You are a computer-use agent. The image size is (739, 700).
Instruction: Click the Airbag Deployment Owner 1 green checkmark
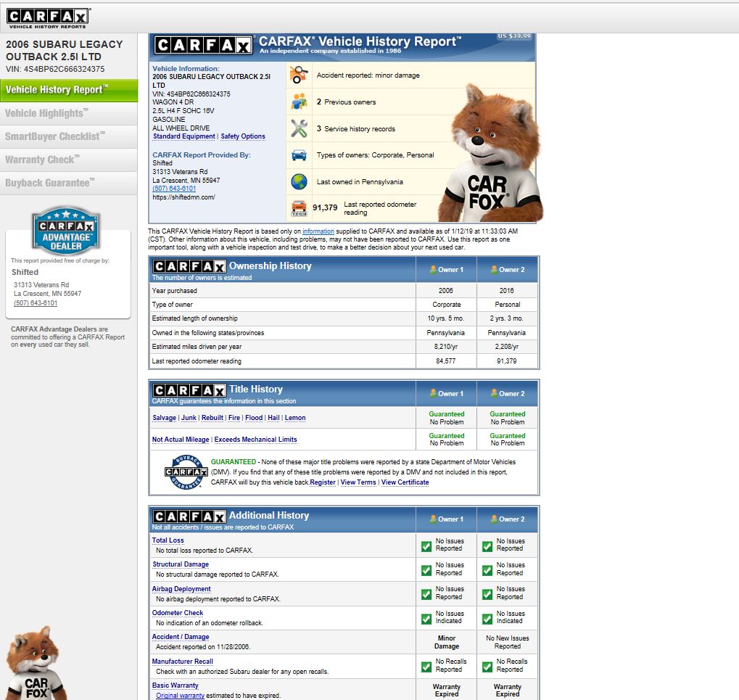426,594
